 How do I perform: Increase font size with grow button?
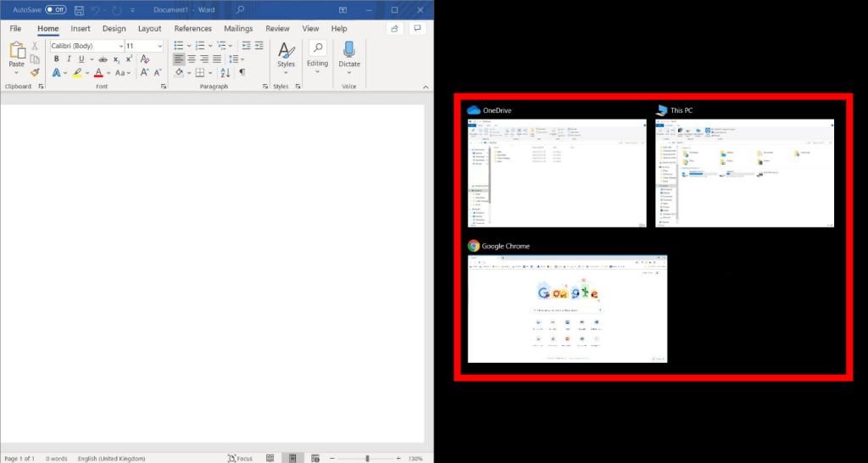coord(144,73)
